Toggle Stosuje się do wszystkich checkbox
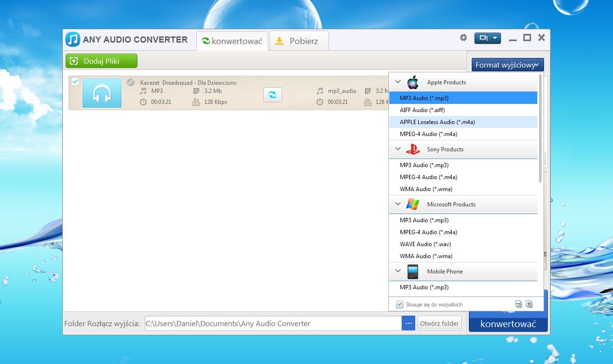This screenshot has width=613, height=364. 399,304
